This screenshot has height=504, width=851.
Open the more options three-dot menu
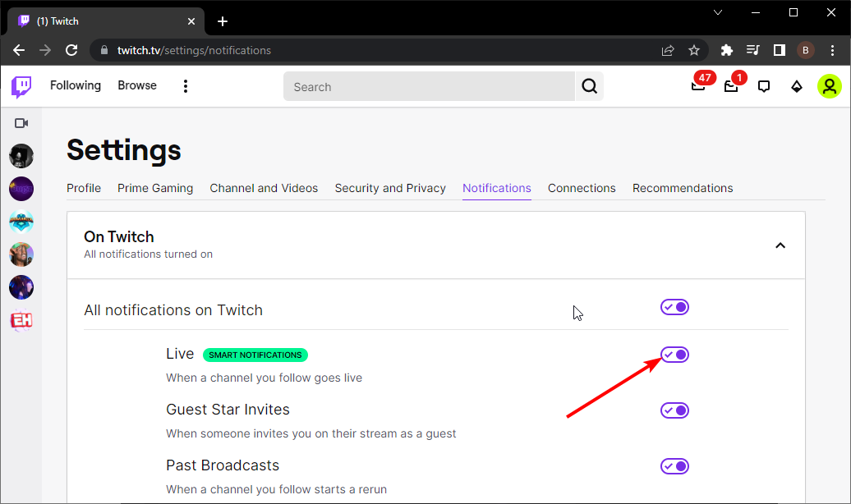point(186,86)
